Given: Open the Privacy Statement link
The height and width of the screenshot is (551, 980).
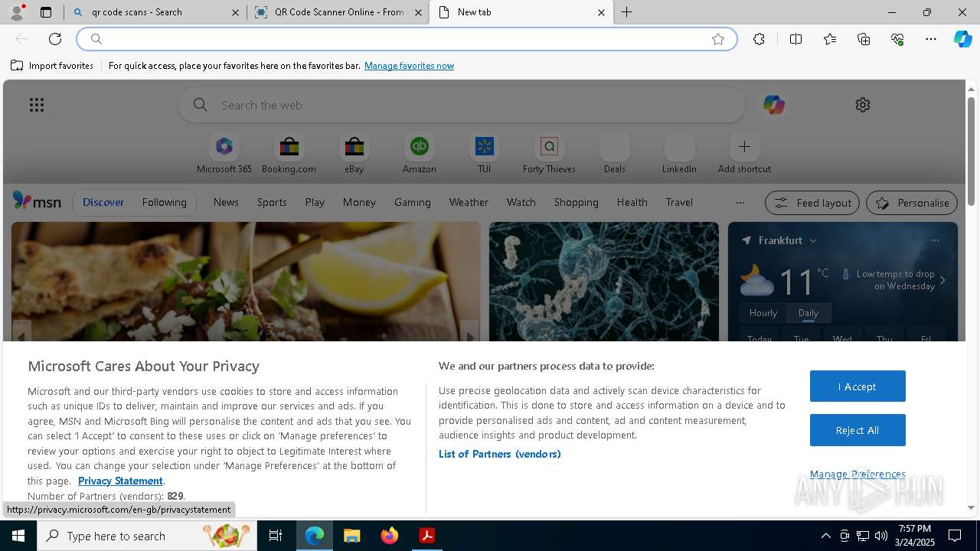Looking at the screenshot, I should pyautogui.click(x=120, y=481).
